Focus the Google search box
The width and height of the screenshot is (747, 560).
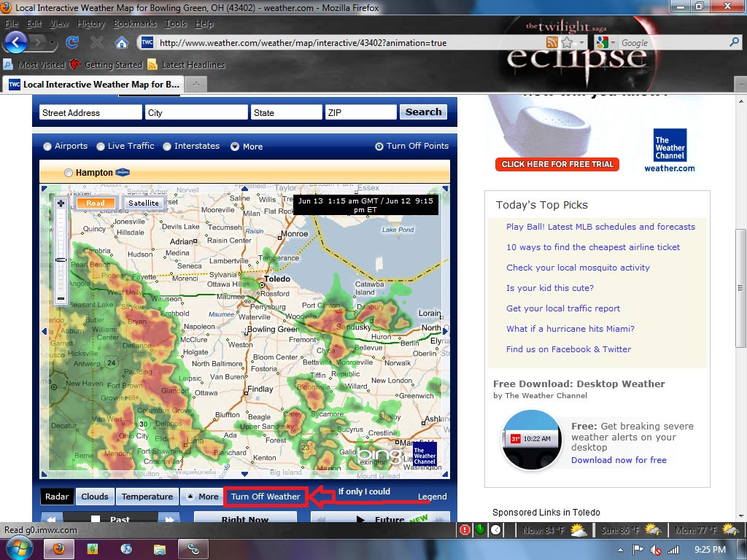673,43
